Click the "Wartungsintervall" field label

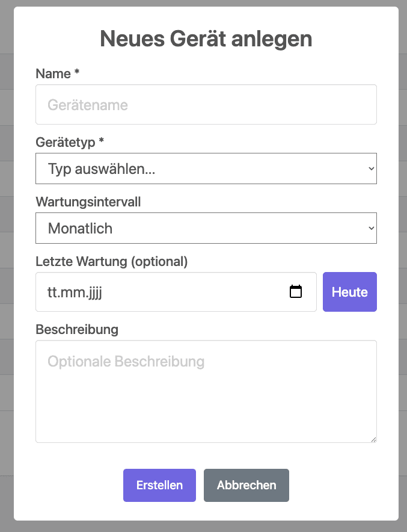point(88,202)
